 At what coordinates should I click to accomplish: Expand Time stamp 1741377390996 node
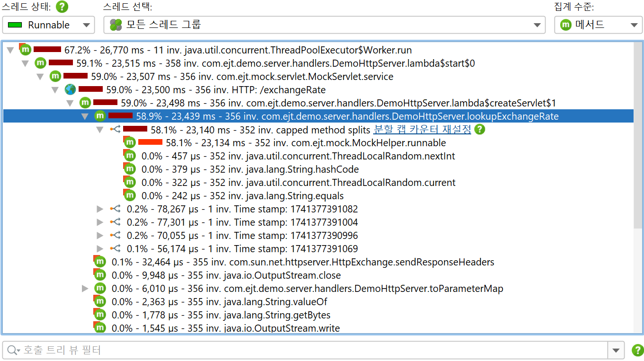100,235
